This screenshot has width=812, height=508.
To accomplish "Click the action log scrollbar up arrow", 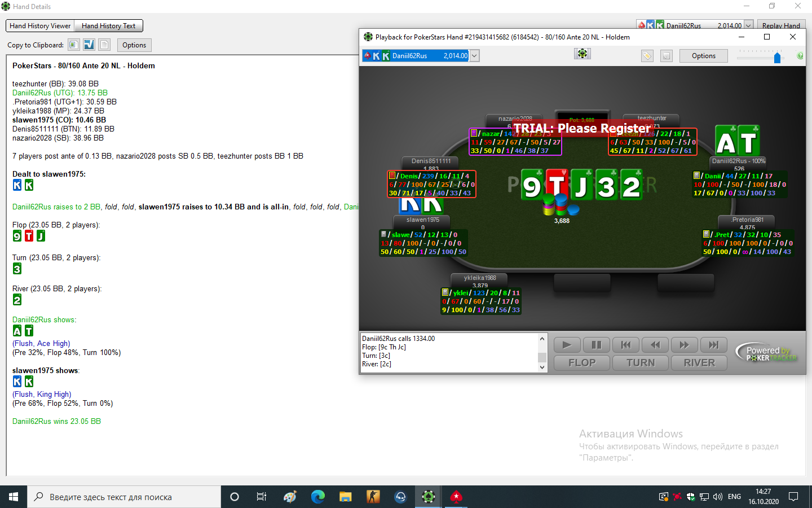I will coord(542,339).
